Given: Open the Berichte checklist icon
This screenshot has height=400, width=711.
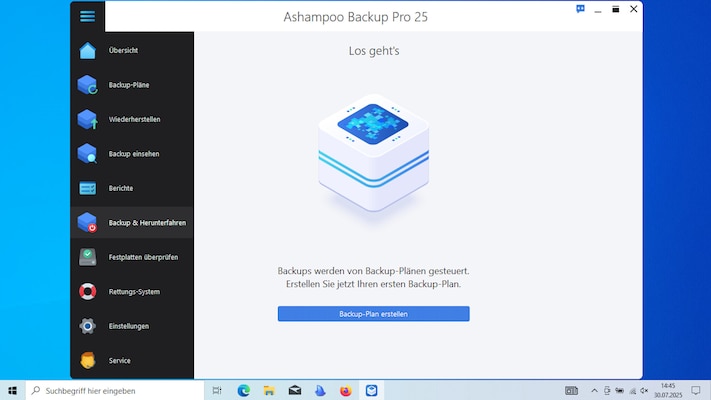Looking at the screenshot, I should (x=88, y=188).
